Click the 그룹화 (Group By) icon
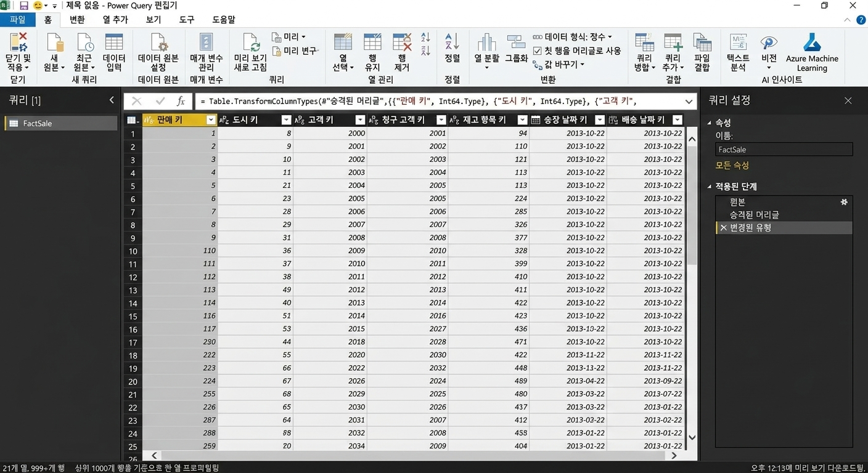 (516, 42)
